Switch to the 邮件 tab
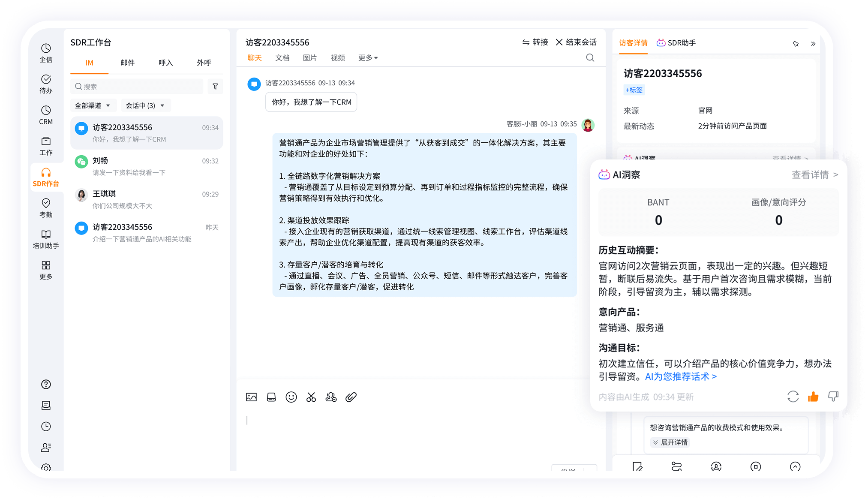The height and width of the screenshot is (499, 868). (127, 63)
